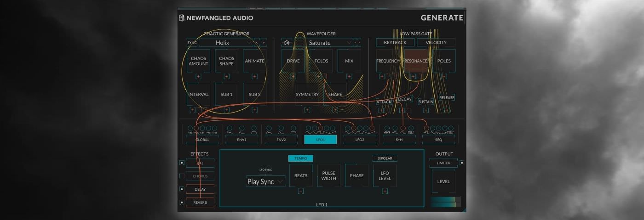Open the S+H modulation tab
Screen dimensions: 644x220
click(x=399, y=140)
